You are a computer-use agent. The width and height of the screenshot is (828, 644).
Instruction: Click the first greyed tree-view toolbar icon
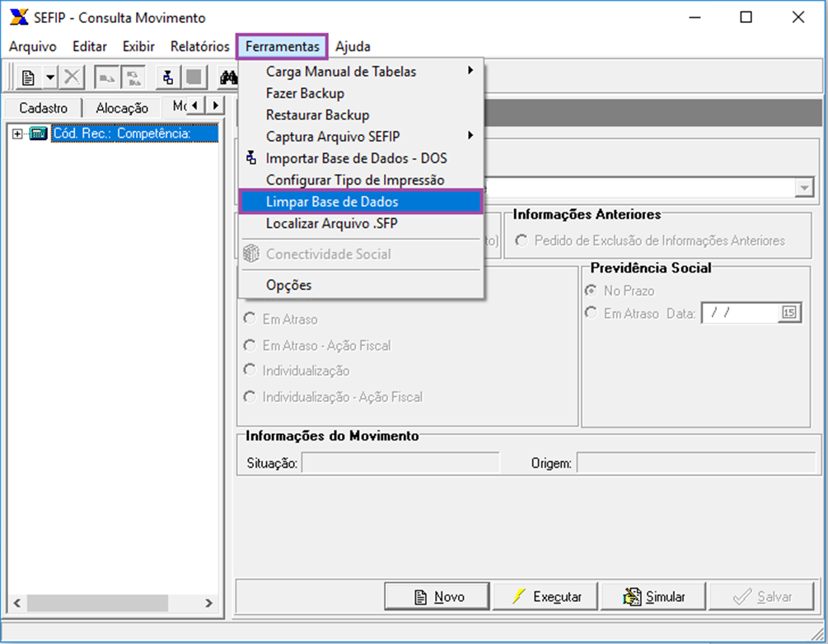(107, 78)
